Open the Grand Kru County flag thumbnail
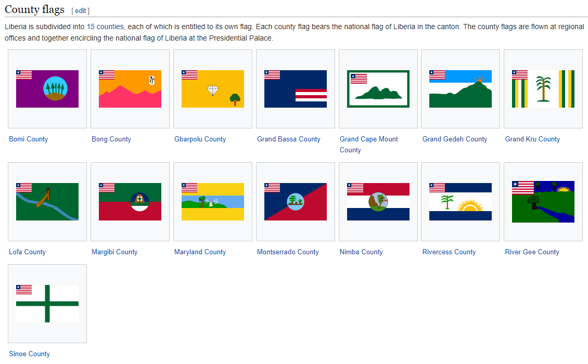Image resolution: width=588 pixels, height=364 pixels. (x=543, y=89)
